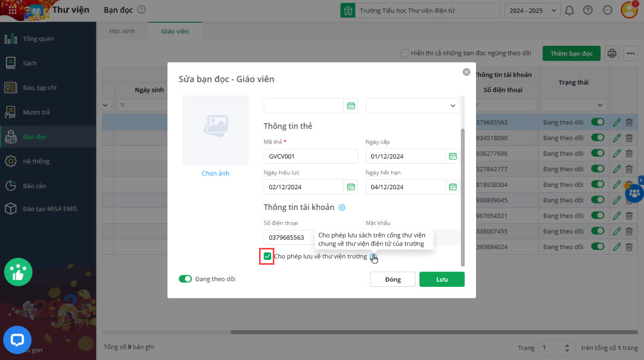Open Báo cáo in sidebar
Image resolution: width=644 pixels, height=360 pixels.
(48, 186)
